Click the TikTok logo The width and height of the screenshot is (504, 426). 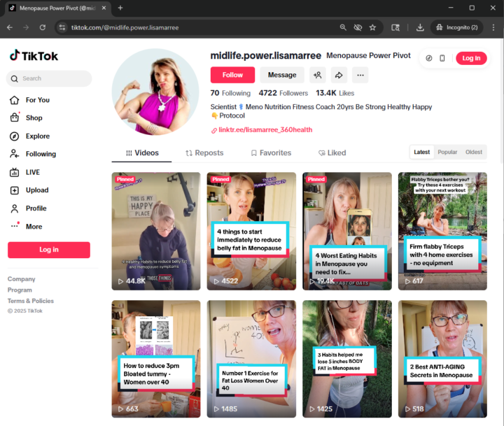pos(34,56)
